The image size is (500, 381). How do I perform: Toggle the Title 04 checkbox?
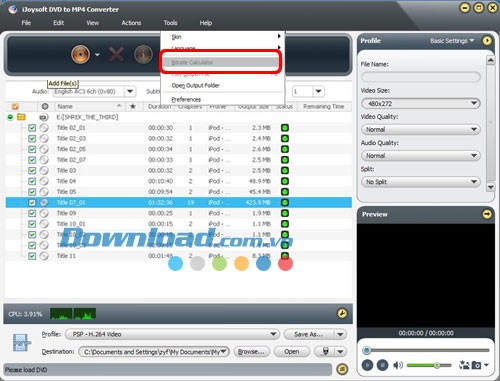[32, 181]
